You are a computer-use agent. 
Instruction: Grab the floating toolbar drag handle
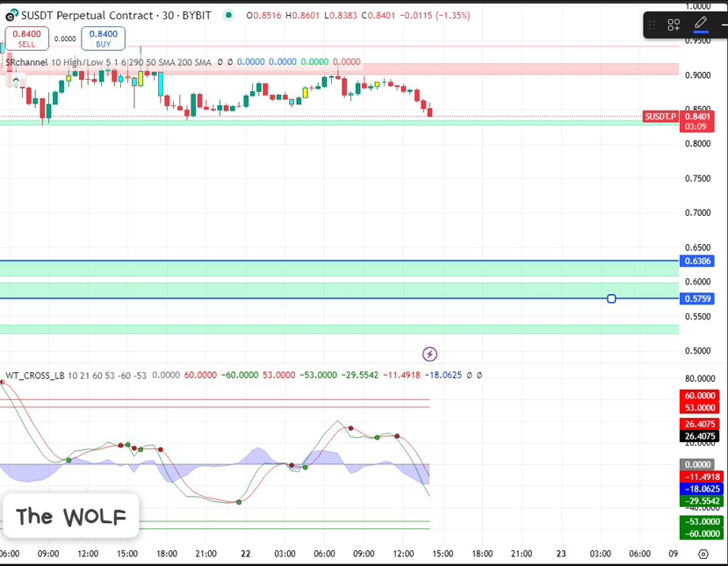652,25
